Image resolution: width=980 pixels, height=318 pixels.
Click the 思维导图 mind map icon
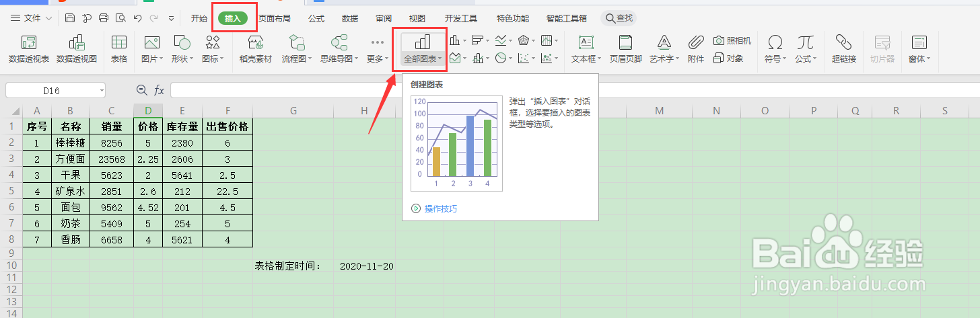tap(340, 43)
